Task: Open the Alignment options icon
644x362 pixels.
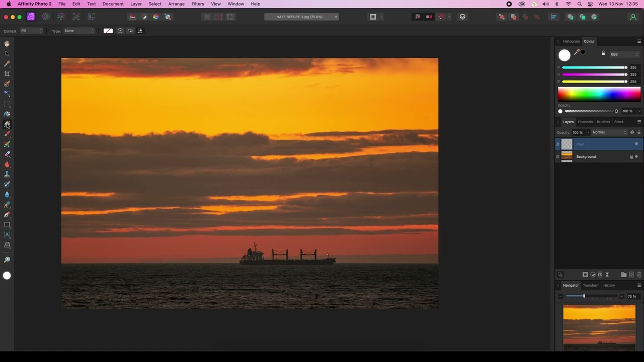Action: click(x=554, y=17)
